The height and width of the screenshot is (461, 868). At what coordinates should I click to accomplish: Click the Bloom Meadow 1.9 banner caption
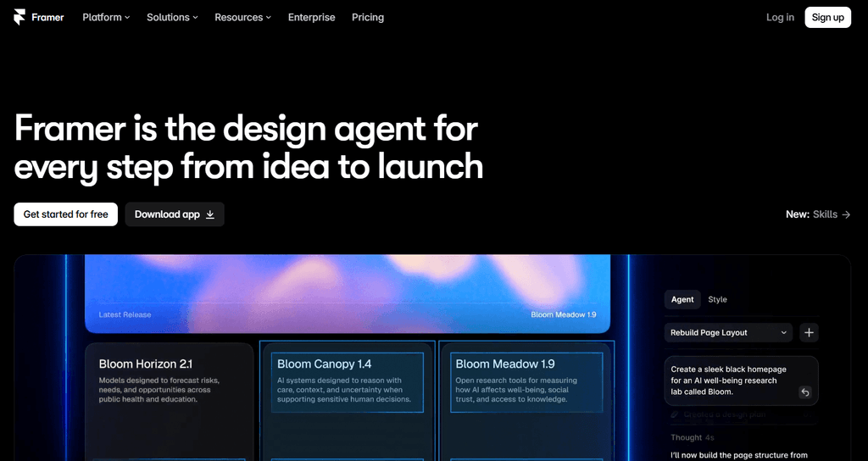pyautogui.click(x=564, y=314)
